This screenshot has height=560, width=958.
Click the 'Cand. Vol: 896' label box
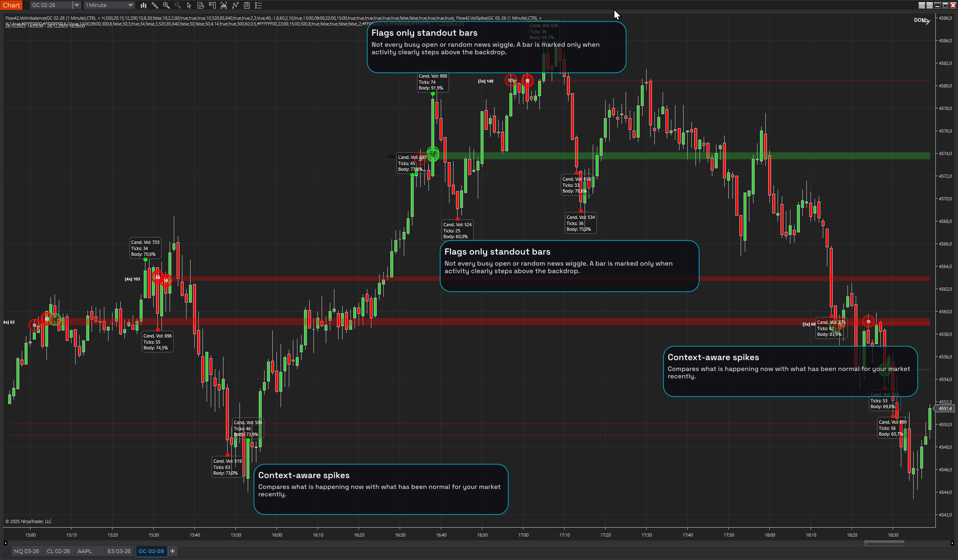click(158, 342)
